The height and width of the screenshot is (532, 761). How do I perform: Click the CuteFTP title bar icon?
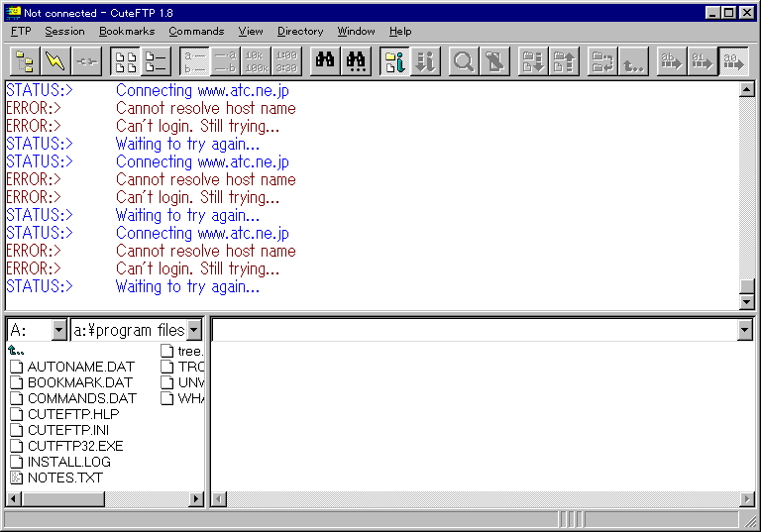[x=13, y=13]
